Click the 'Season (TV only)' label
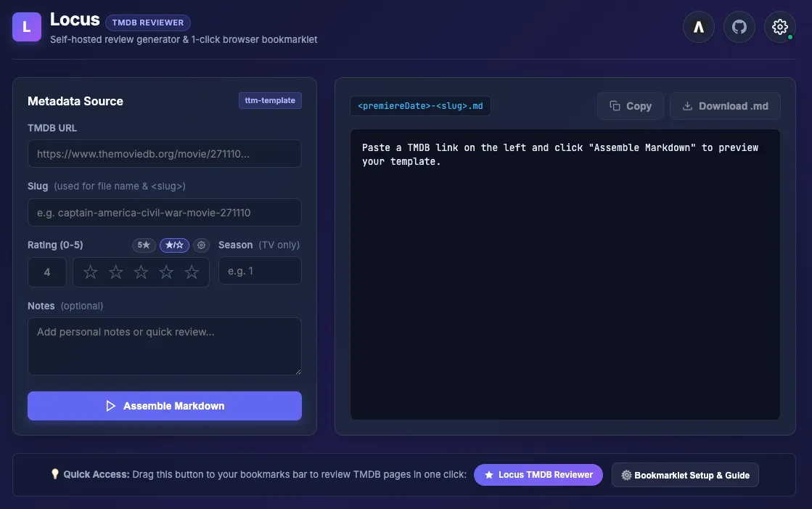The height and width of the screenshot is (509, 812). tap(259, 245)
